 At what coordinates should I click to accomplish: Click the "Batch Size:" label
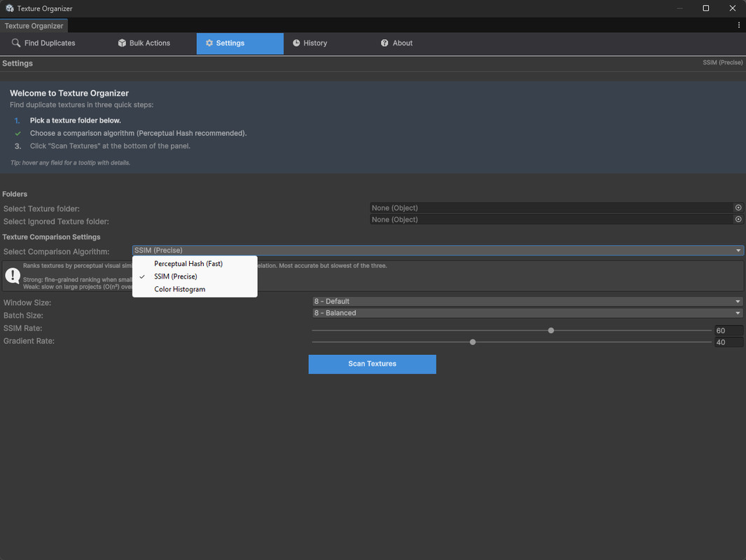click(23, 315)
